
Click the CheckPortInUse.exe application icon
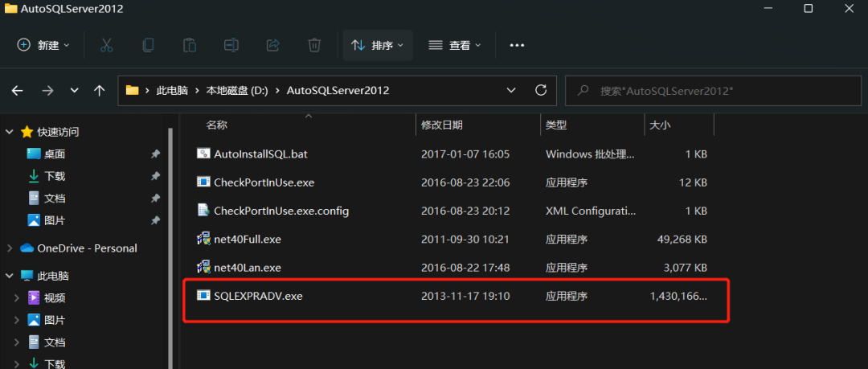tap(203, 182)
